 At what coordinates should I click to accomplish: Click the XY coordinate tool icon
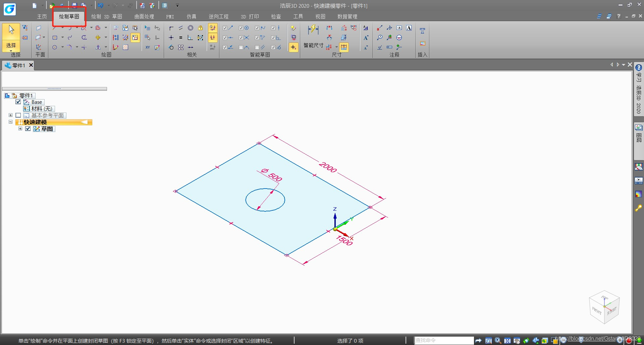148,47
